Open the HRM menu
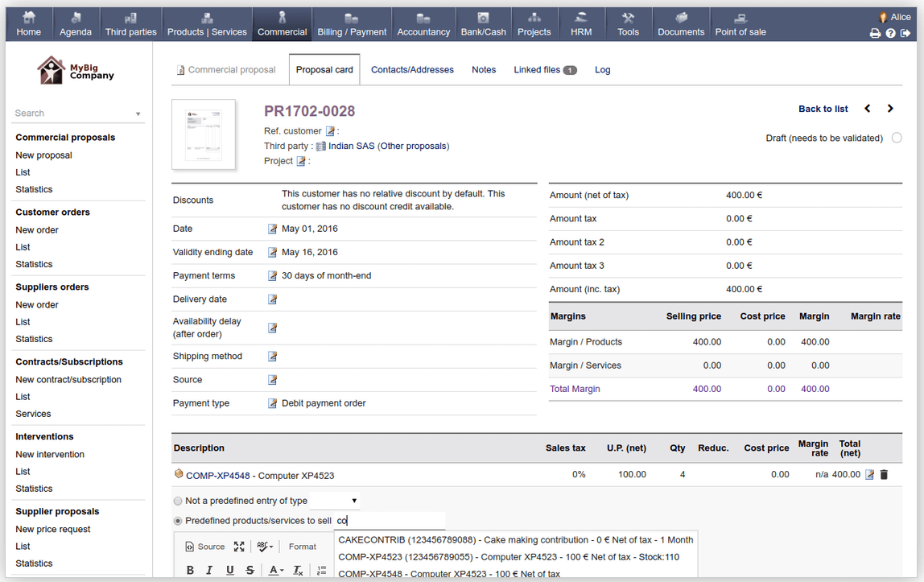Screen dimensions: 924x582 581,24
